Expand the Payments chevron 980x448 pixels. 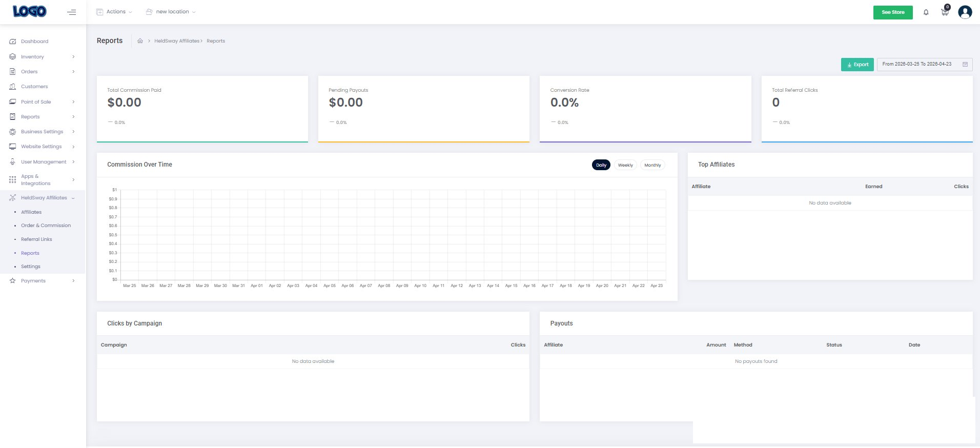[x=73, y=281]
